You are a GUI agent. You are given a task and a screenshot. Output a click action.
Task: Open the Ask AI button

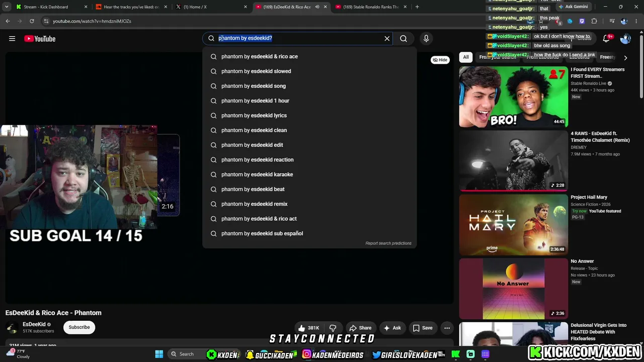coord(392,328)
